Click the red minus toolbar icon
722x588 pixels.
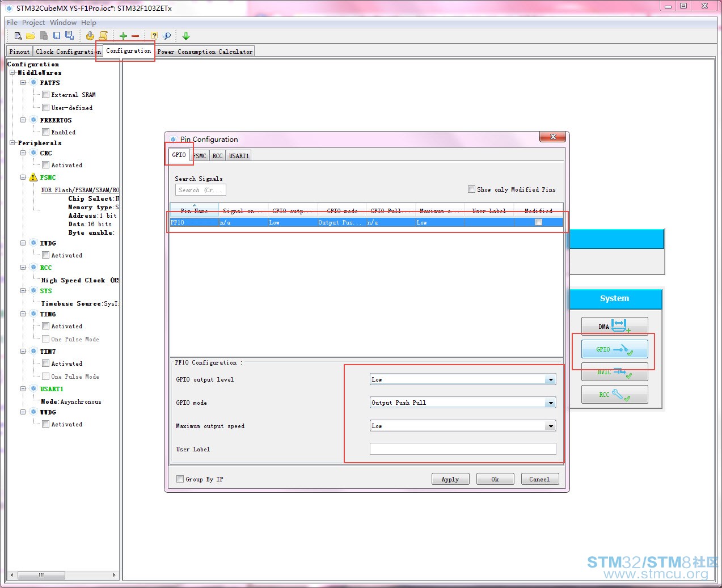point(136,36)
